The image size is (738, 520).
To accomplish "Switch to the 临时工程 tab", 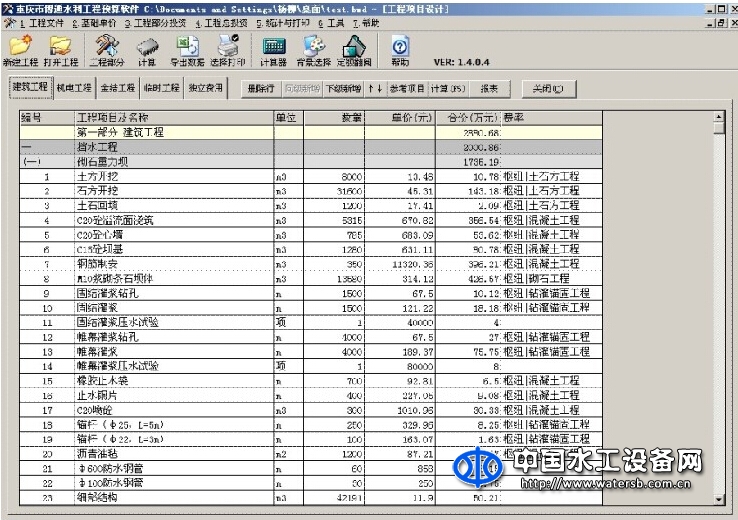I will 161,88.
